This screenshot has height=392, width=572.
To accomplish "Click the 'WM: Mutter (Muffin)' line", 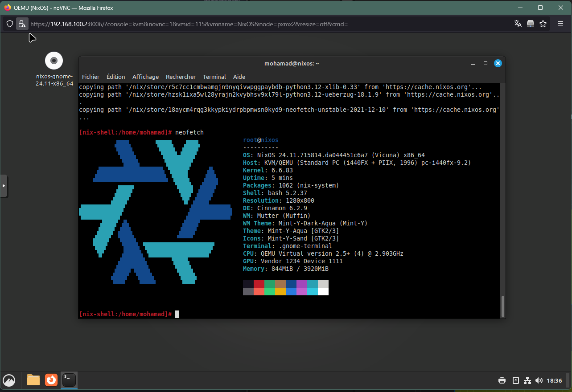I will tap(277, 216).
